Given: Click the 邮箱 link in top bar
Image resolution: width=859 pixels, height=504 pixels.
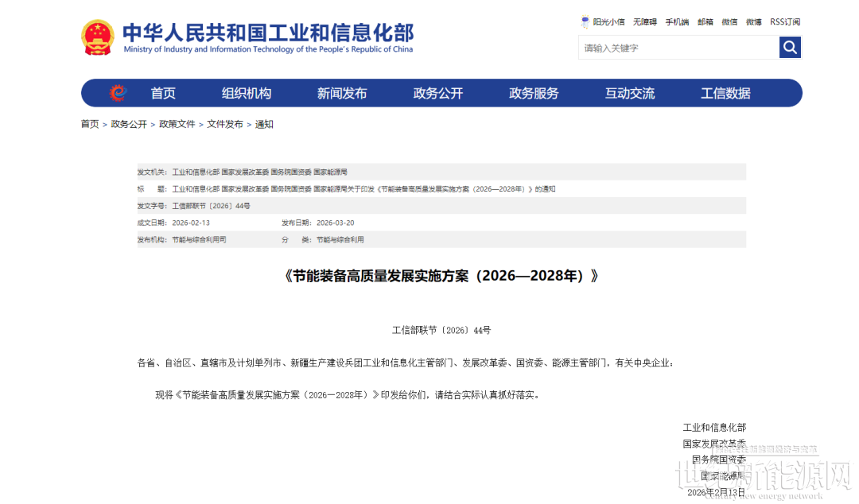Looking at the screenshot, I should coord(705,22).
